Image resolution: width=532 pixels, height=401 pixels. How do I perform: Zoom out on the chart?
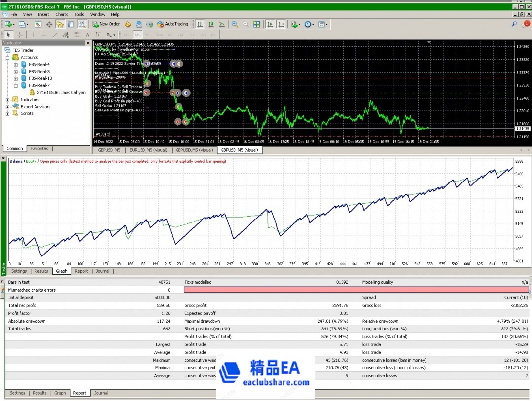click(x=245, y=24)
